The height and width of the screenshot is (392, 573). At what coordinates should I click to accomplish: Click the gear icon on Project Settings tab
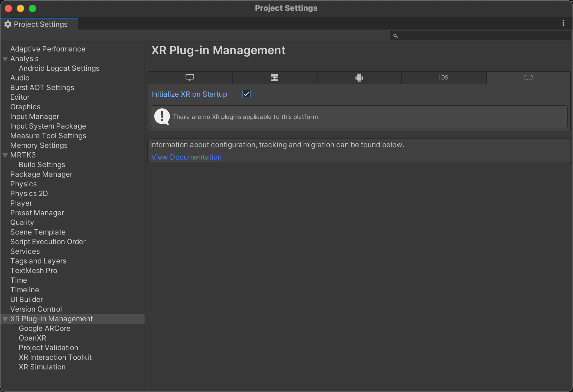click(x=8, y=24)
